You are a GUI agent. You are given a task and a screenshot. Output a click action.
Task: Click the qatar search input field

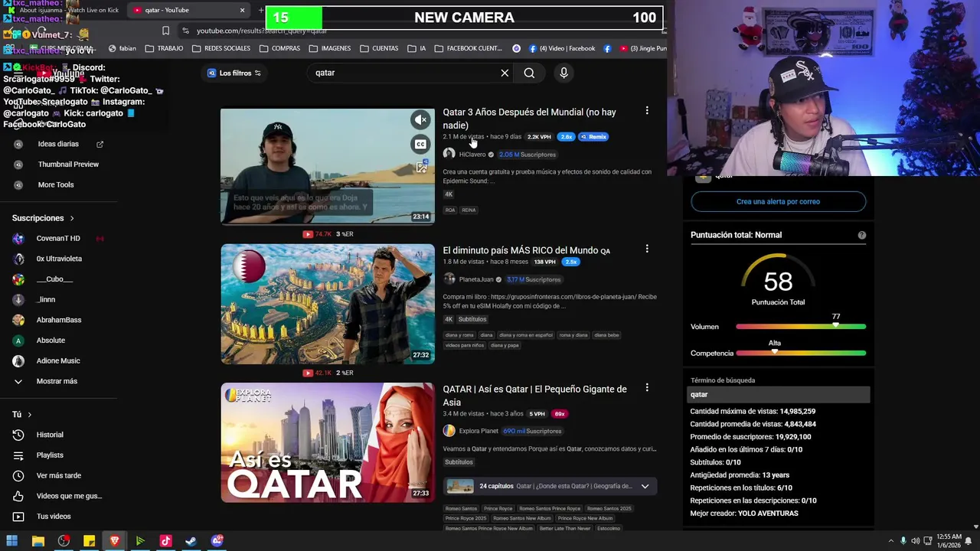tap(404, 73)
